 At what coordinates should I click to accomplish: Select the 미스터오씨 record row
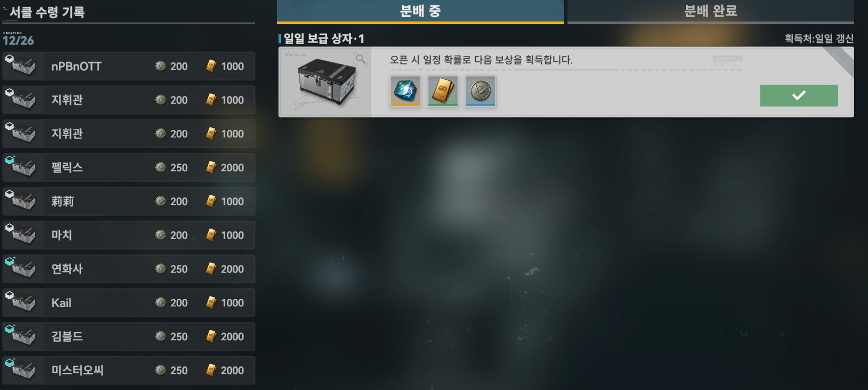(129, 370)
